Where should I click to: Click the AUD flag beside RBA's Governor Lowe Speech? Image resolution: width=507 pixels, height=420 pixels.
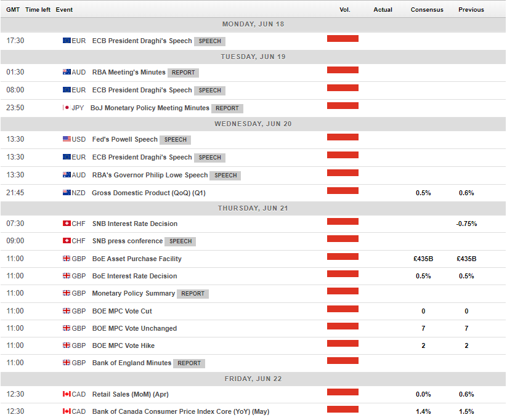tap(67, 175)
